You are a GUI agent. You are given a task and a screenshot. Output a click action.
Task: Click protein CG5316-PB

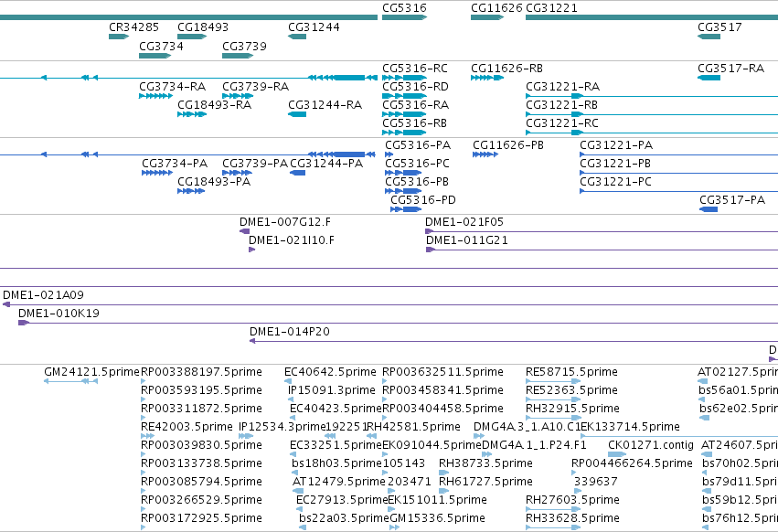403,191
